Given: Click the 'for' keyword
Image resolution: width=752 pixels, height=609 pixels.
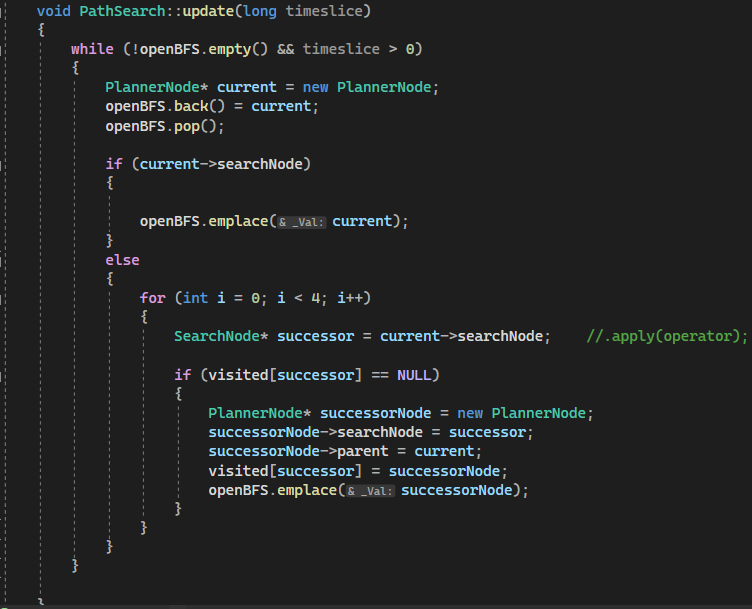Looking at the screenshot, I should [x=153, y=298].
